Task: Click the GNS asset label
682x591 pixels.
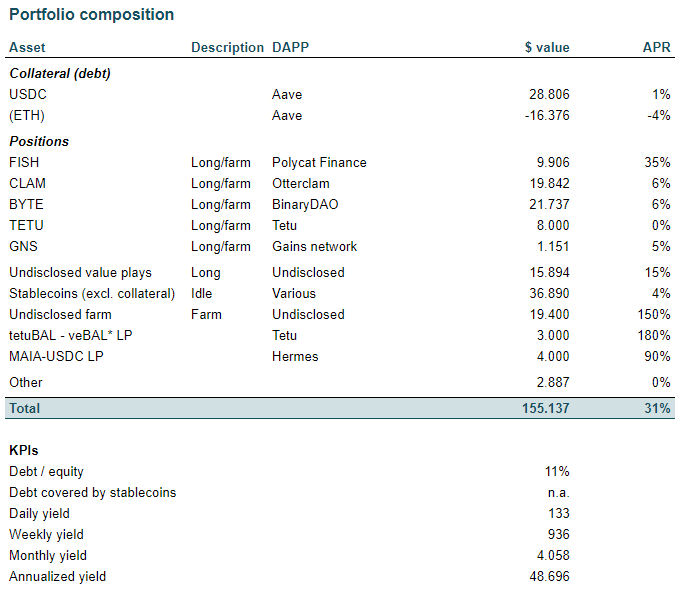Action: click(23, 247)
